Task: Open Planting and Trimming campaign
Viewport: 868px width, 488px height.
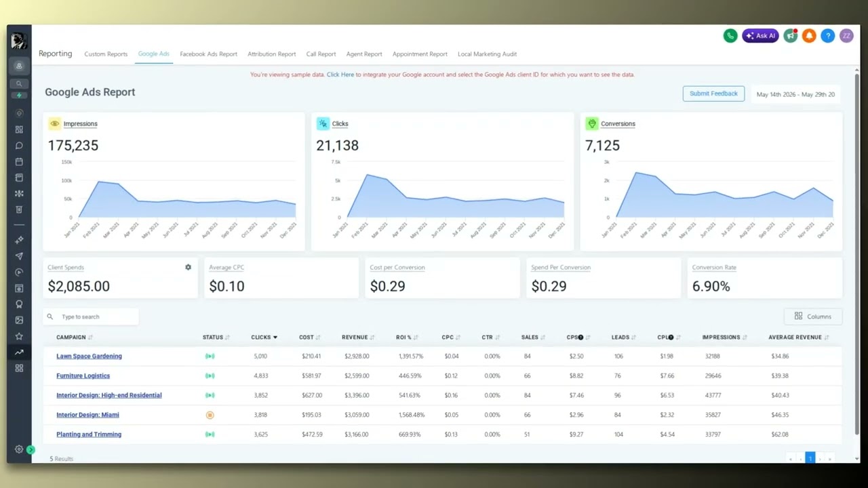Action: coord(89,434)
